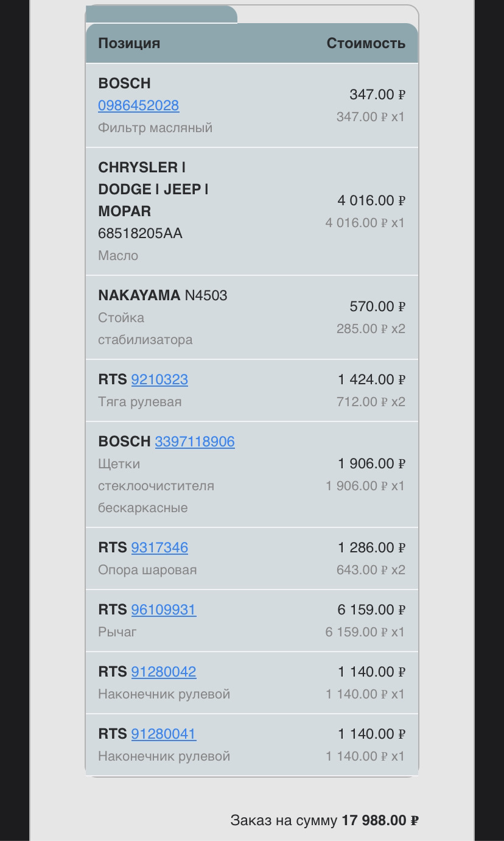
Task: Click the Фильтр масляный description
Action: click(155, 128)
